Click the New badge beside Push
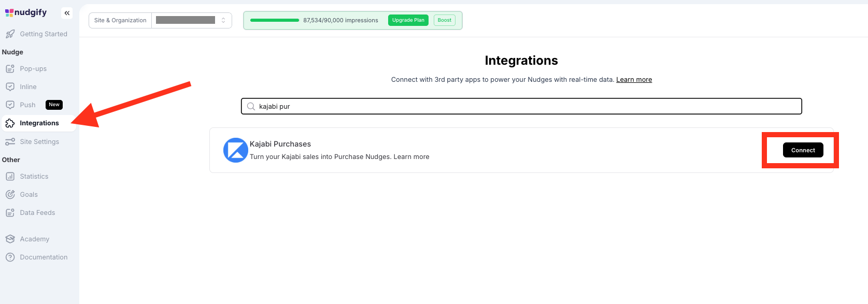 (54, 105)
